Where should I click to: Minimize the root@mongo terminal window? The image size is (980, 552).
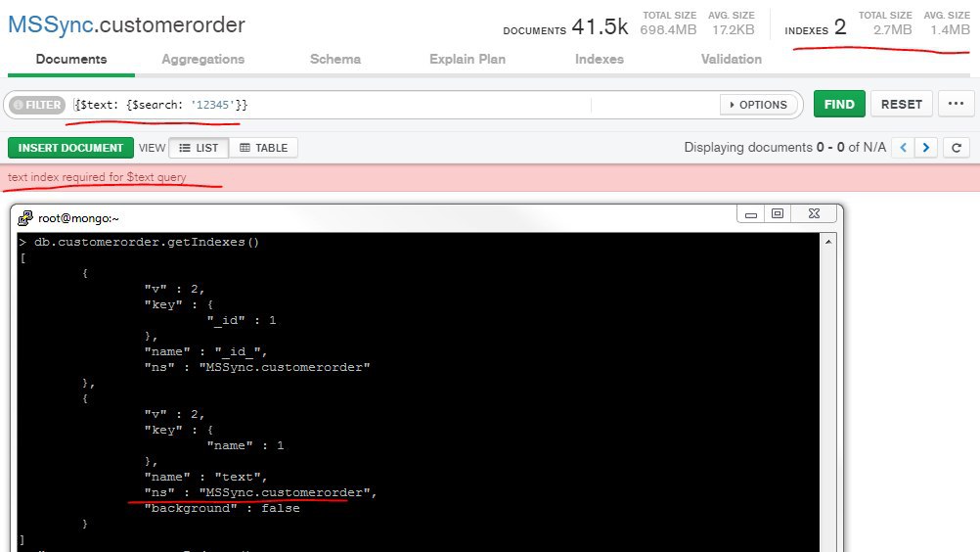tap(750, 214)
